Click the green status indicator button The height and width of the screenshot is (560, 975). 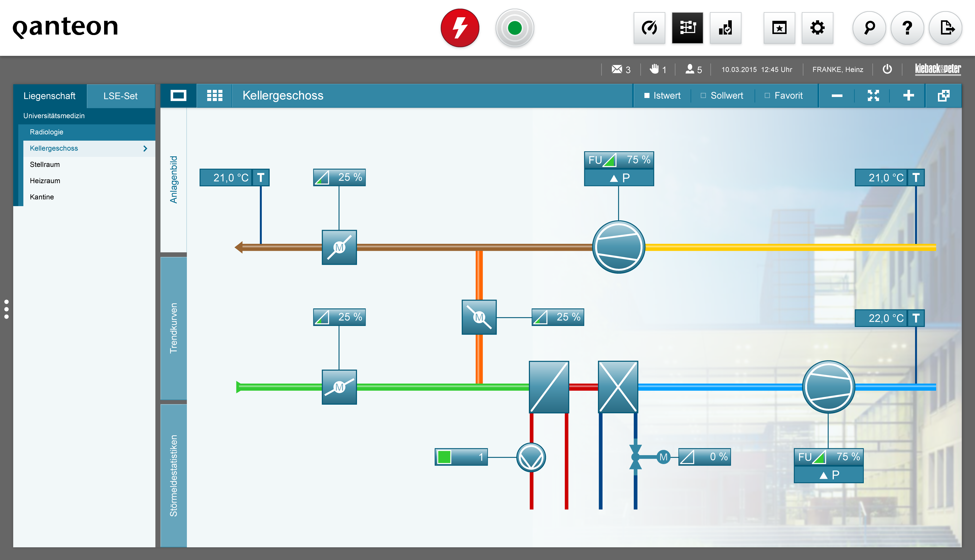tap(515, 28)
